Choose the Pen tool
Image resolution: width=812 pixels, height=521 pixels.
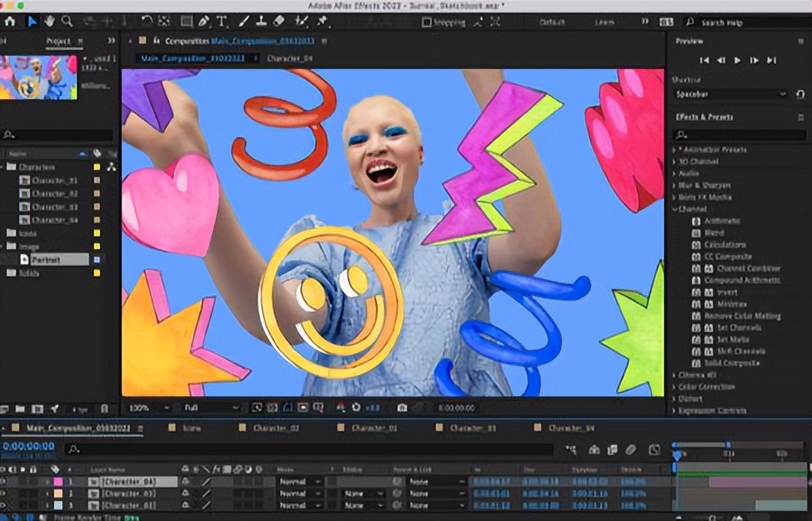205,21
